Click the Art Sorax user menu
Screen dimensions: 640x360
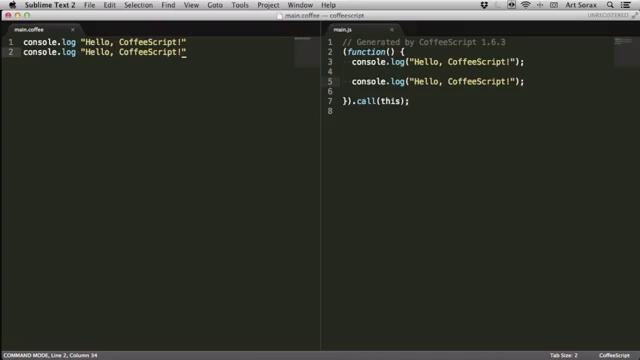pyautogui.click(x=581, y=5)
